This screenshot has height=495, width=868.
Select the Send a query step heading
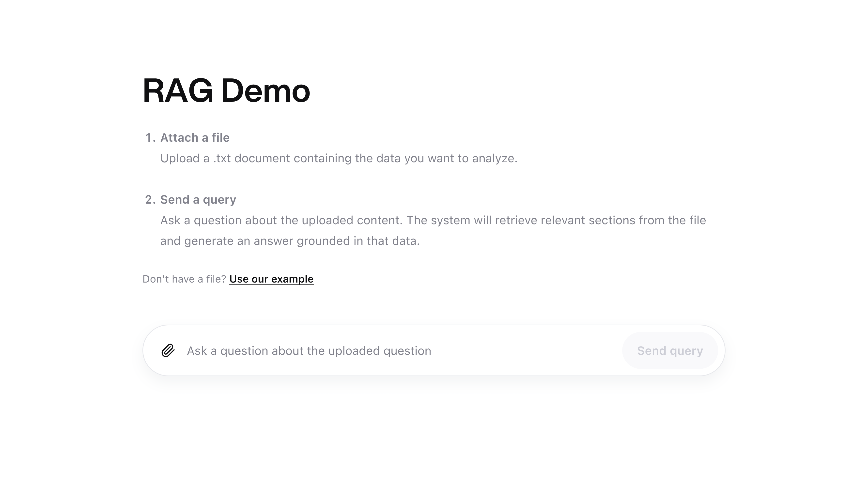coord(198,200)
